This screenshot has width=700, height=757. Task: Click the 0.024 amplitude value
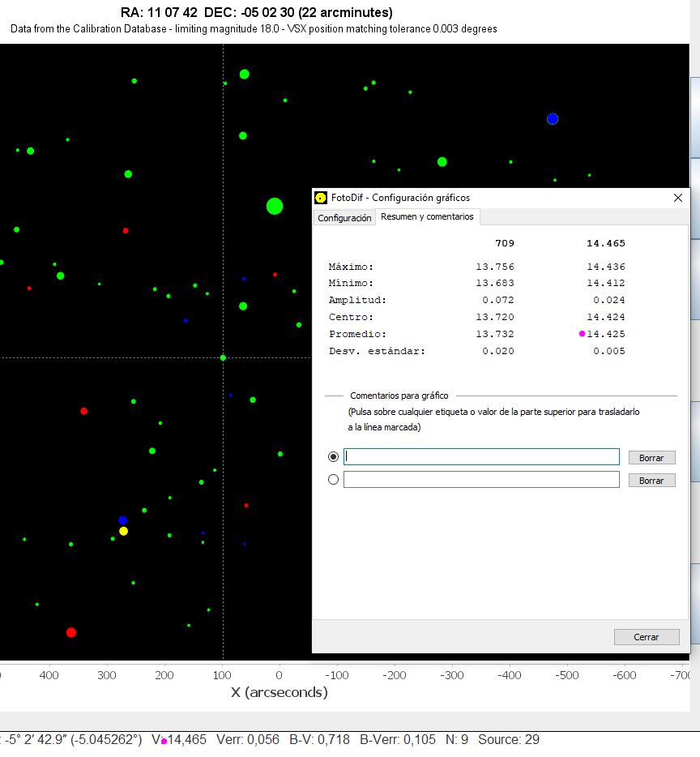point(609,300)
